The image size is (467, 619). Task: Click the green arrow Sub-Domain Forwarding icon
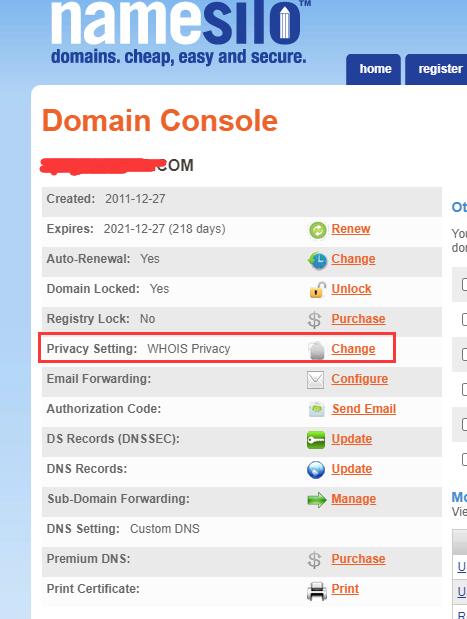pos(317,500)
